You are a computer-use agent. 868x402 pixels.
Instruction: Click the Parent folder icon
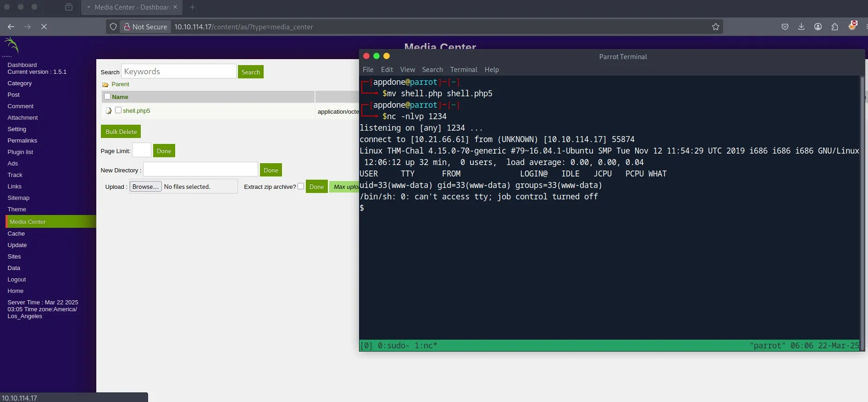(105, 84)
